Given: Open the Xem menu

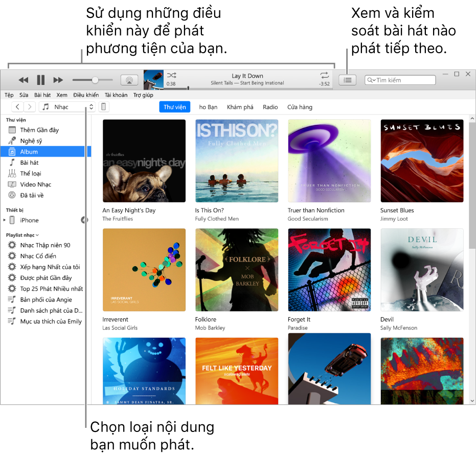Looking at the screenshot, I should coord(62,95).
